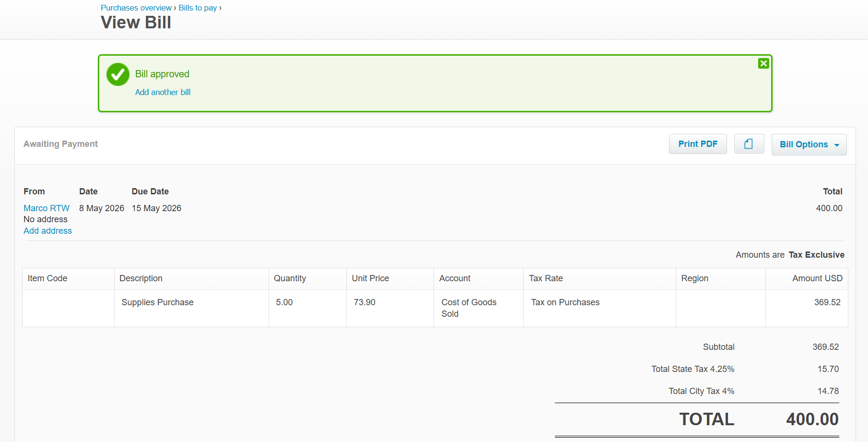Open the Add another bill link

(x=163, y=92)
